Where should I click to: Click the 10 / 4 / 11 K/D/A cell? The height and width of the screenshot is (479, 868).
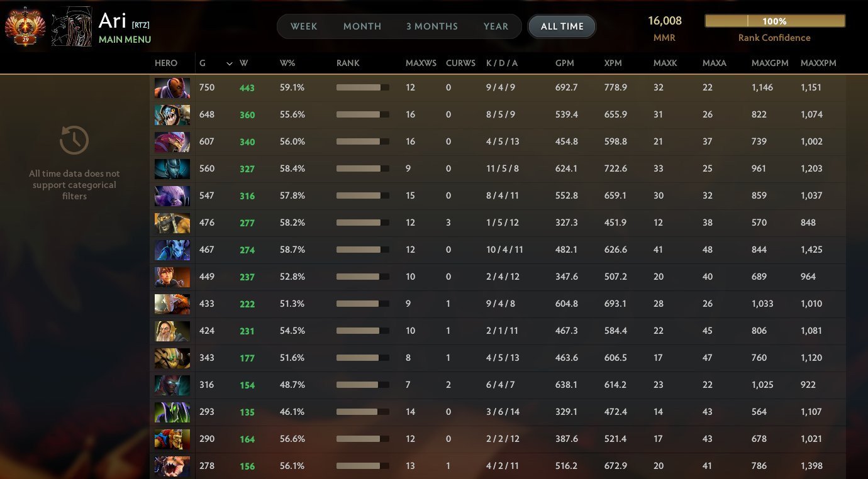pos(504,250)
